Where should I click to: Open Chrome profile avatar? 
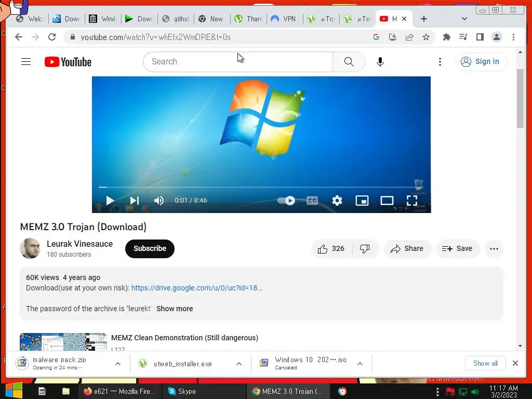[x=497, y=37]
